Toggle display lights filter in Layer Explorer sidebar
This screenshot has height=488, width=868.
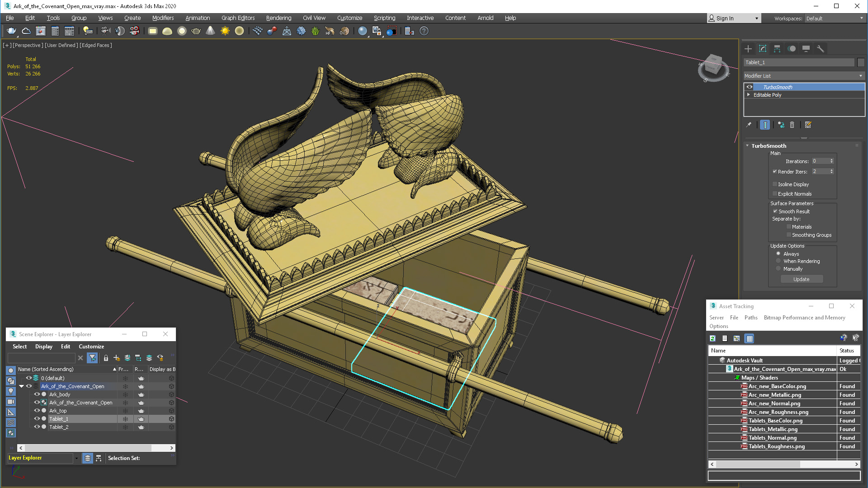[11, 391]
